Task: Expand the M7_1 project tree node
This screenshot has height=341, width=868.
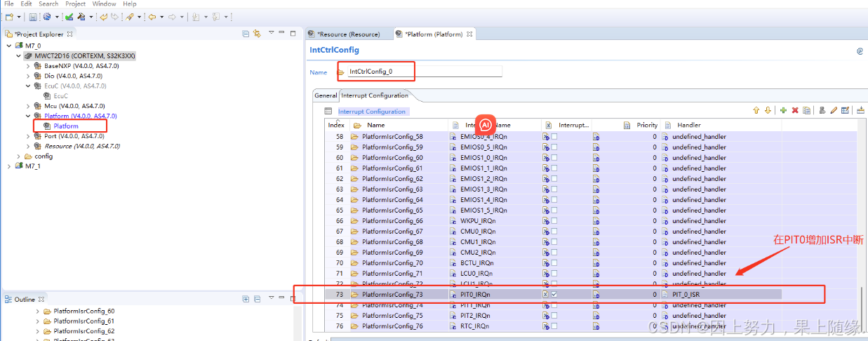Action: (x=9, y=166)
